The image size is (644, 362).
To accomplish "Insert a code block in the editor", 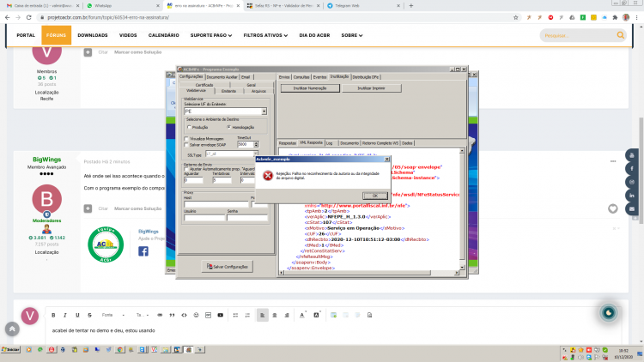I will click(x=184, y=315).
